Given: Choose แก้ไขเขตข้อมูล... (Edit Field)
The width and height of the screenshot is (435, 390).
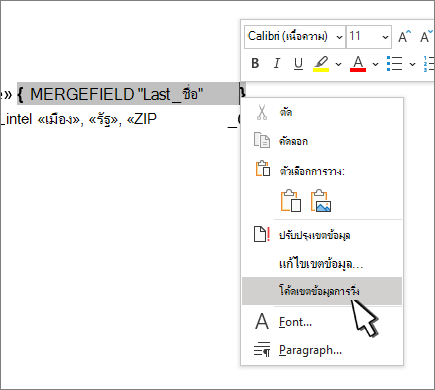Looking at the screenshot, I should tap(322, 264).
